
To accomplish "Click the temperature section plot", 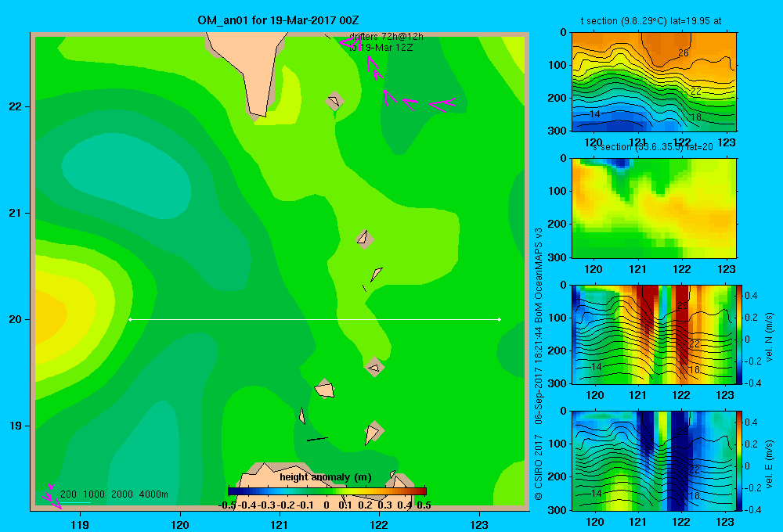I will [654, 82].
